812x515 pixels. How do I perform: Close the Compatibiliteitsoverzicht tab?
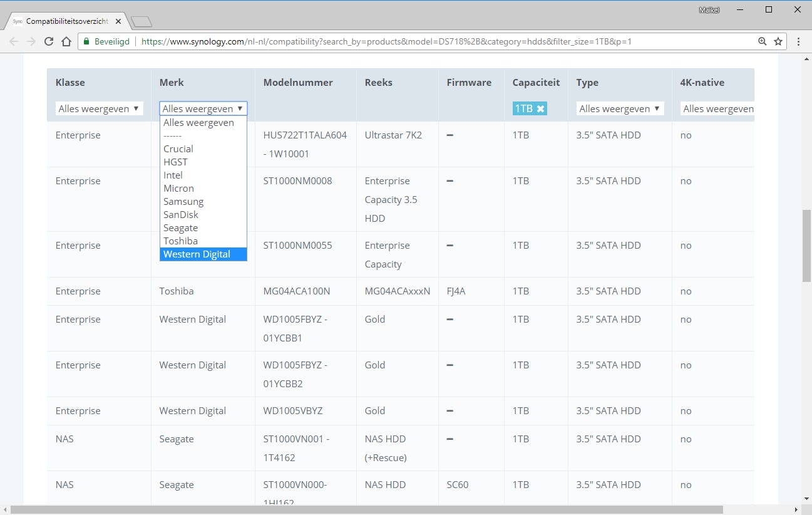pos(118,21)
